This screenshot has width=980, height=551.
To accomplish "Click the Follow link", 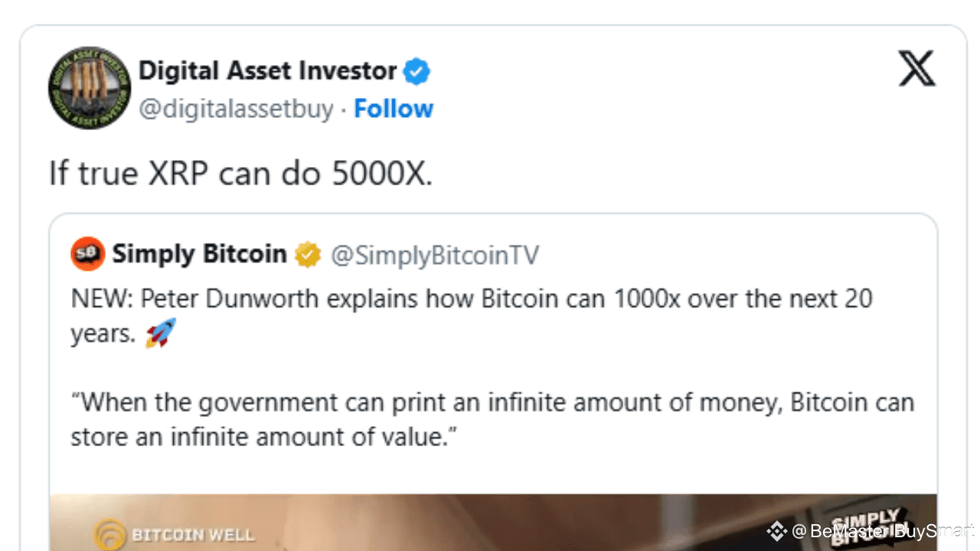I will pyautogui.click(x=393, y=109).
